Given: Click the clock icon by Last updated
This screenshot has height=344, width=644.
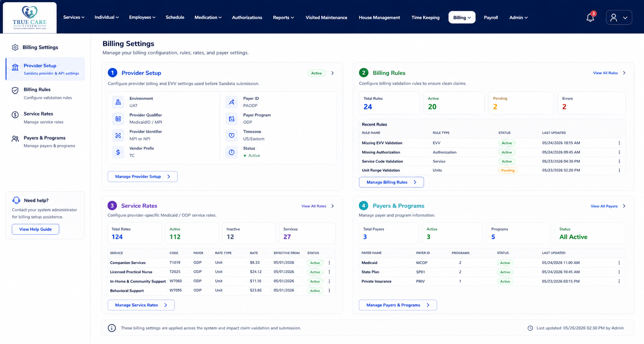Looking at the screenshot, I should (530, 328).
